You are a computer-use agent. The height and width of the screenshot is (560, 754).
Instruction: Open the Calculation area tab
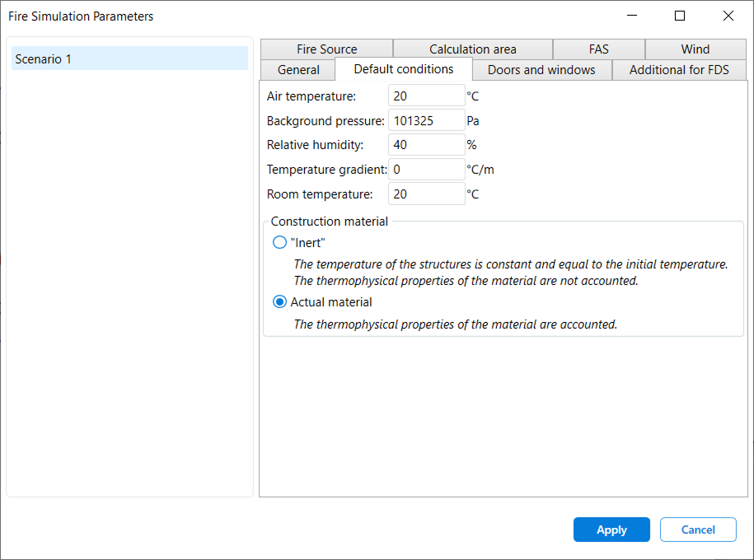pyautogui.click(x=472, y=49)
